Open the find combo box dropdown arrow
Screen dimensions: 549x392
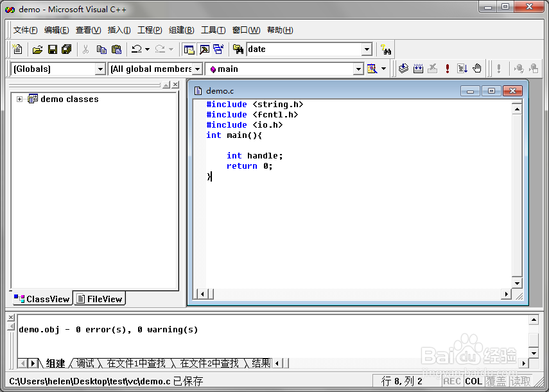coord(367,49)
